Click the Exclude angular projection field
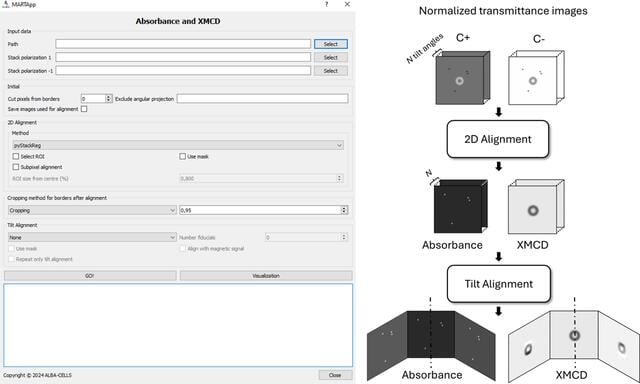This screenshot has height=384, width=640. pos(262,99)
